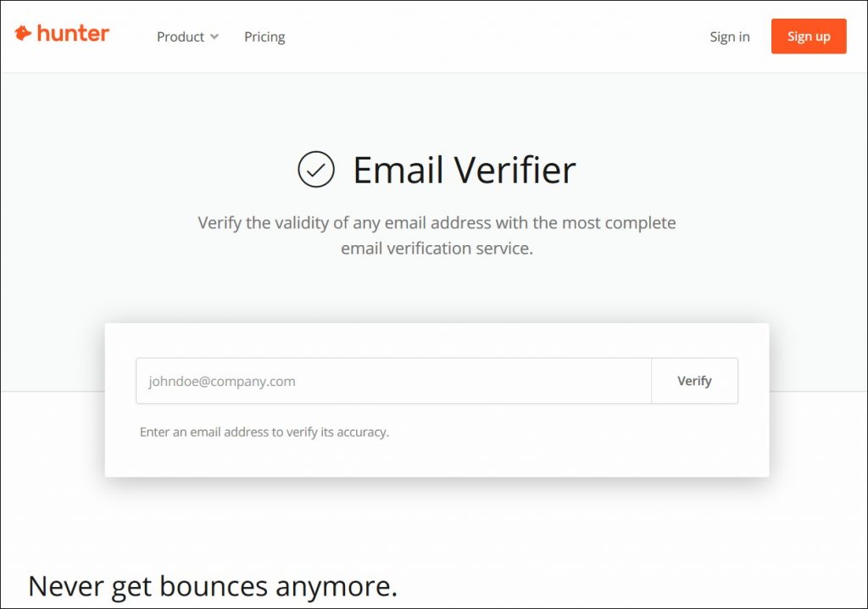868x609 pixels.
Task: Go to the Pricing page
Action: coord(264,36)
